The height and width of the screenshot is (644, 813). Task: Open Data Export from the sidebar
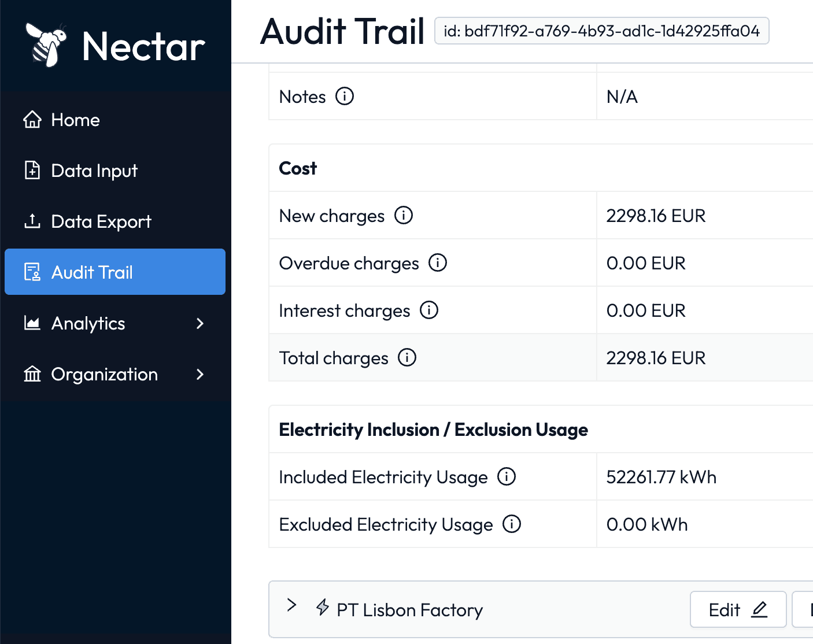tap(101, 221)
